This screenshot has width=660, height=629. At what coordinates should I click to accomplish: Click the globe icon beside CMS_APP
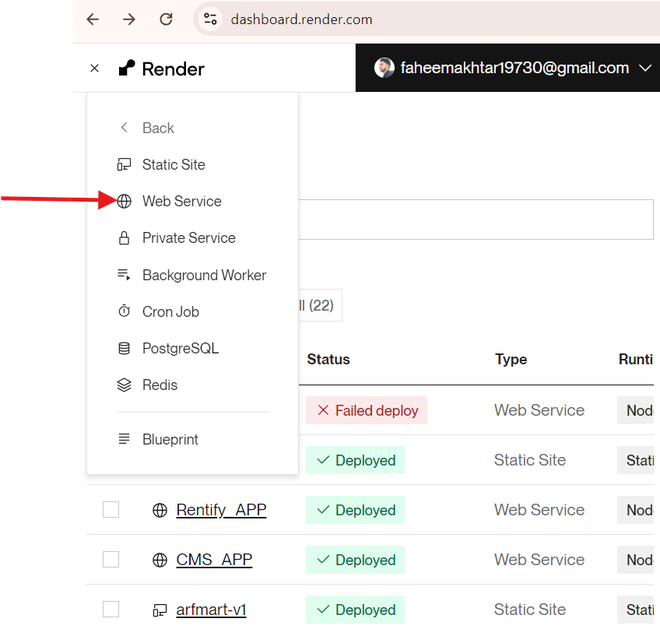pos(160,560)
